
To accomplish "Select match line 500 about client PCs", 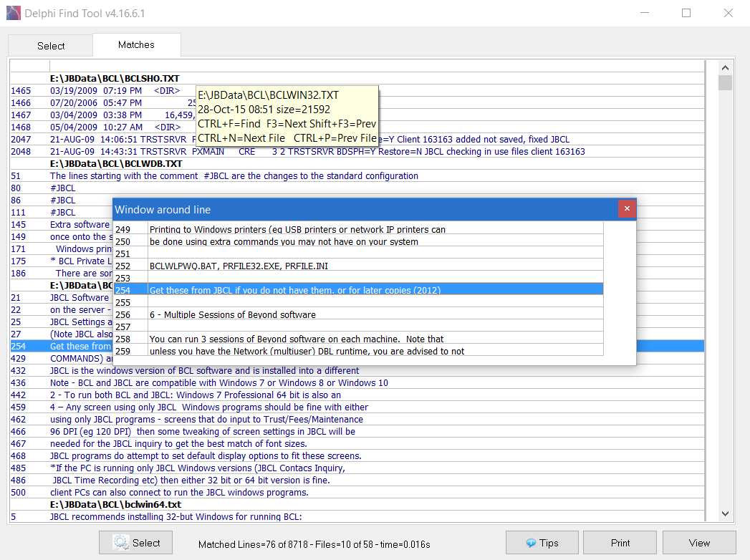I will [179, 492].
